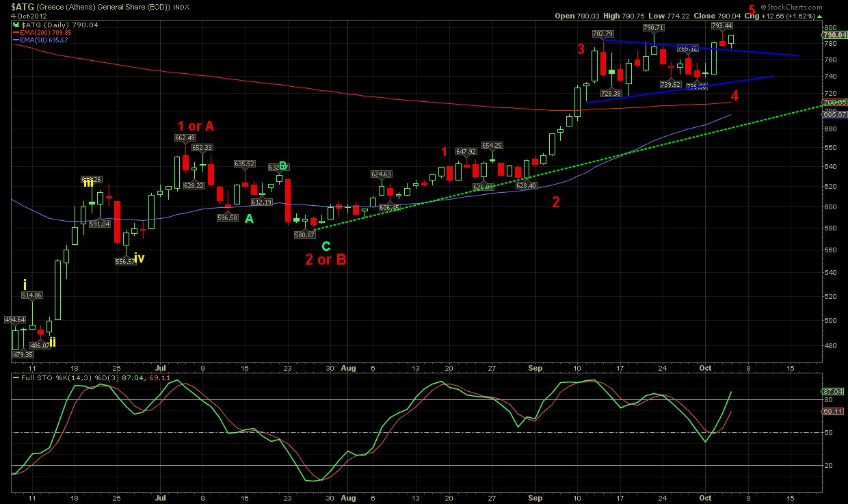Click the 628.22 price label
Screen dimensions: 848x504
pyautogui.click(x=194, y=185)
